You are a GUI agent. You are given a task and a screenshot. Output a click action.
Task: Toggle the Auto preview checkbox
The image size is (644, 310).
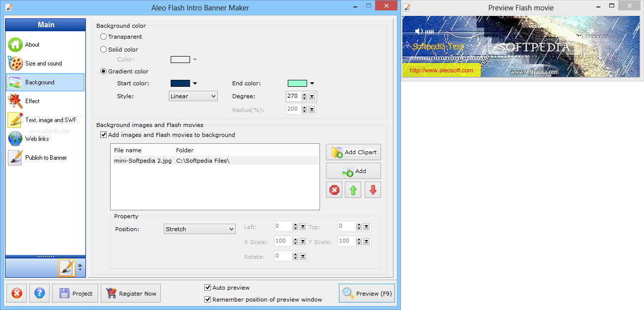point(207,288)
